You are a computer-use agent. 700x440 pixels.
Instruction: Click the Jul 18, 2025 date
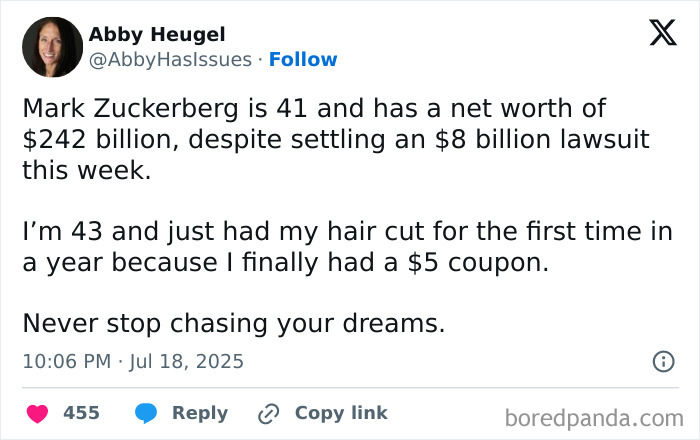(187, 361)
